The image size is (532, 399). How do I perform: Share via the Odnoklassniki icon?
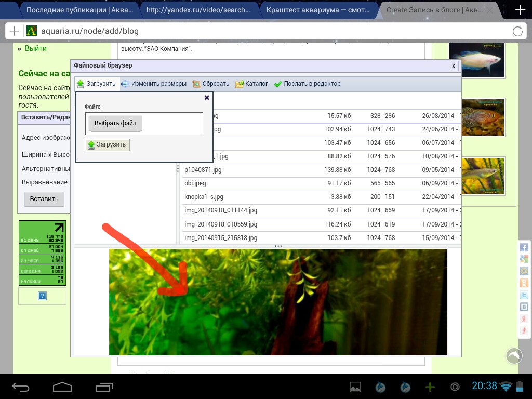click(x=524, y=283)
